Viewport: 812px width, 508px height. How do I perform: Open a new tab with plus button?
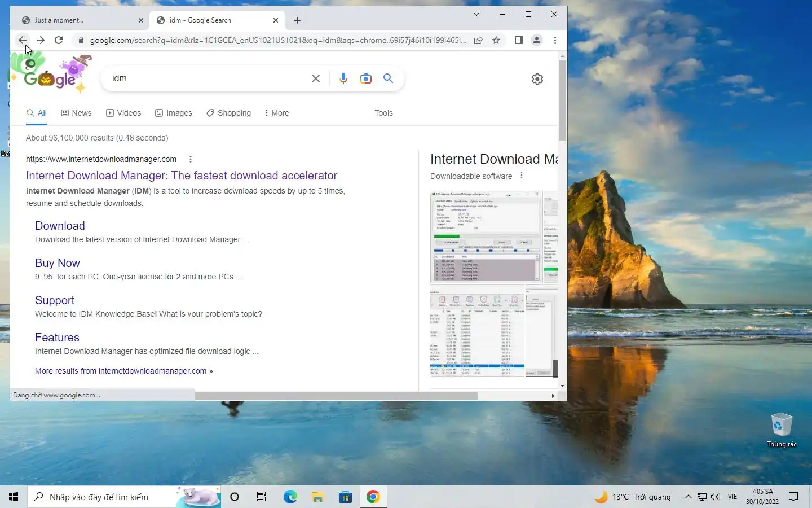click(297, 20)
